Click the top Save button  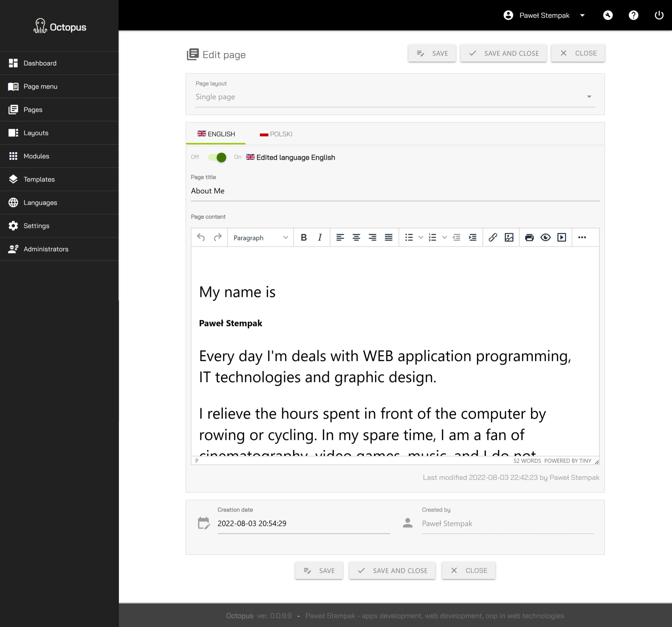pos(432,53)
